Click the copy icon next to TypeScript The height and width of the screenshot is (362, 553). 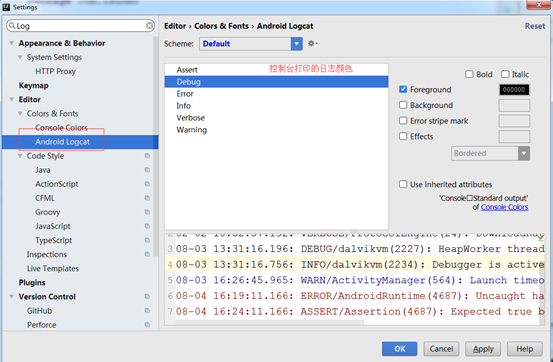tap(147, 240)
